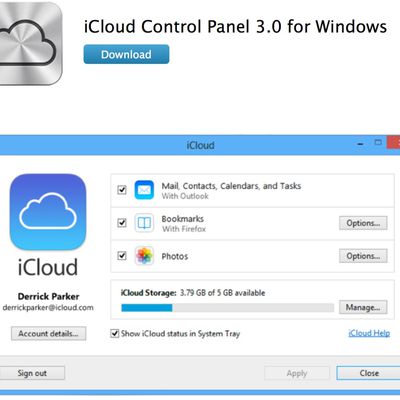Click the email derrickparker@icloud.com
400x400 pixels.
click(48, 308)
